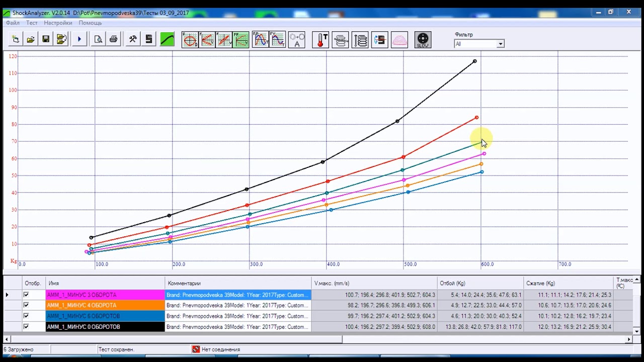This screenshot has width=644, height=362.
Task: Select the second F-V graph icon with red lines
Action: click(207, 39)
